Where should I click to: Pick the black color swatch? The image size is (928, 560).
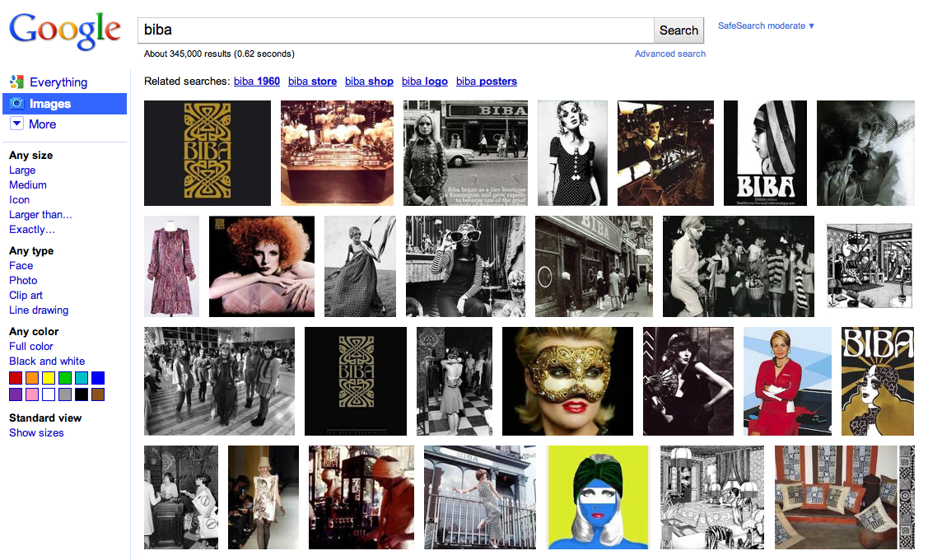click(x=82, y=394)
